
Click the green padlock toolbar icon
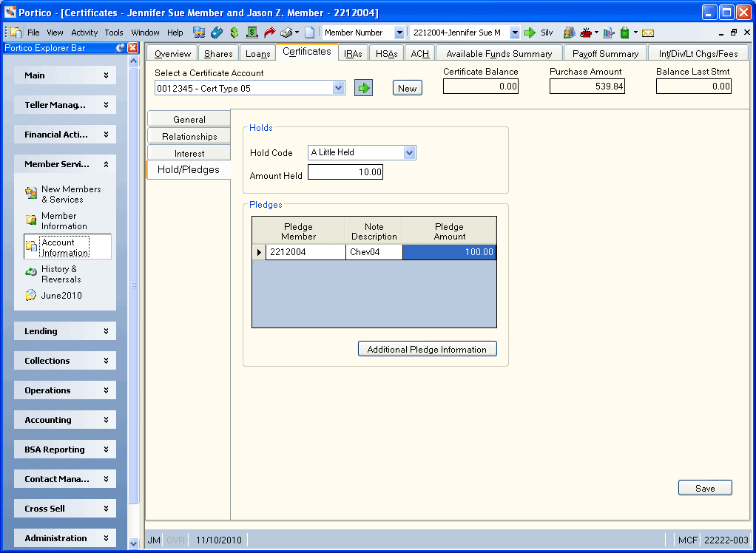tap(625, 33)
